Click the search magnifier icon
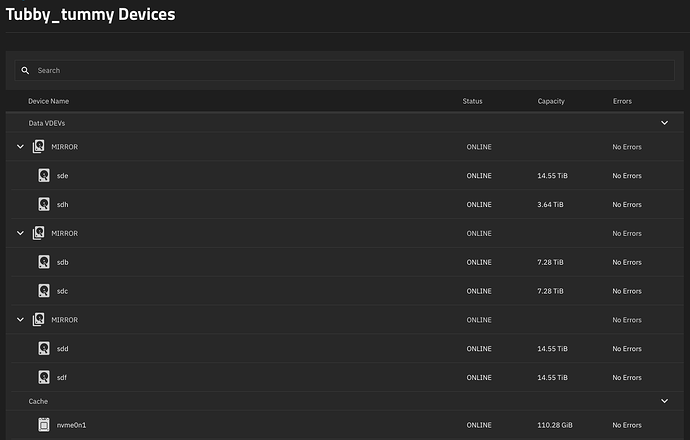 pos(26,70)
